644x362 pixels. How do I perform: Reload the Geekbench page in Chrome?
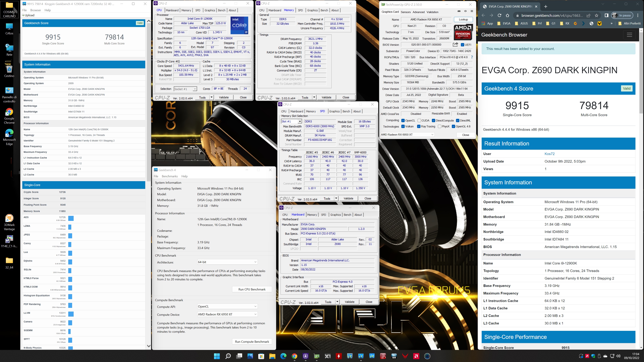tap(499, 15)
